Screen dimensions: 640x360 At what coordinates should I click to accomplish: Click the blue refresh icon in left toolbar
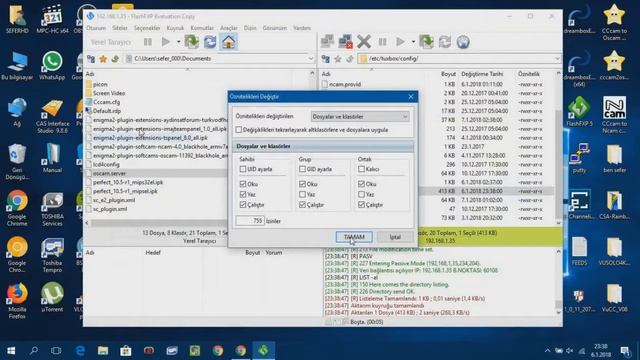210,42
